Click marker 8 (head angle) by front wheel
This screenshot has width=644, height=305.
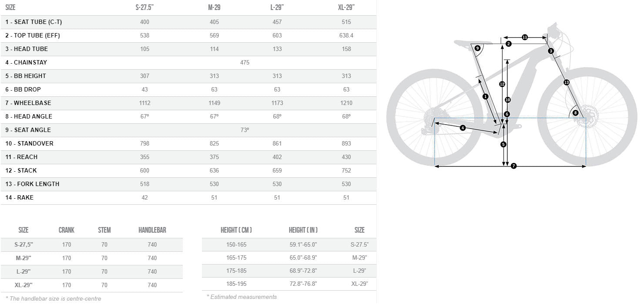[x=575, y=113]
